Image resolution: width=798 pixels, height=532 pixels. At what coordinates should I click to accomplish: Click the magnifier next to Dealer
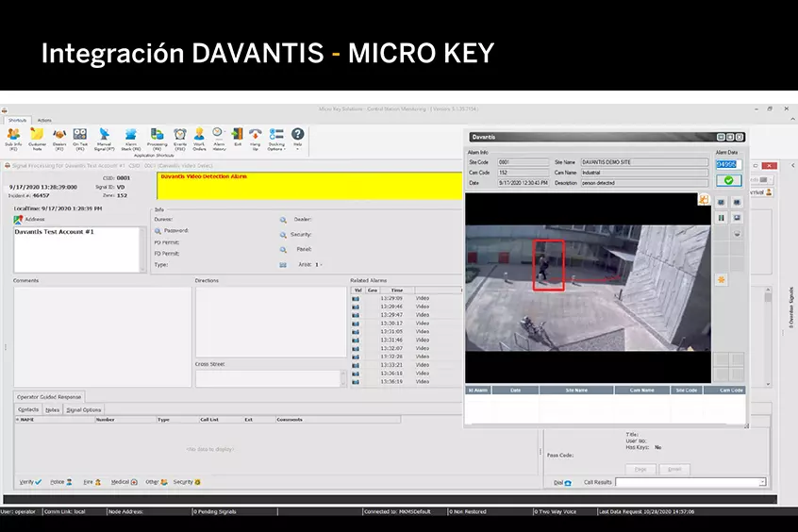point(283,220)
